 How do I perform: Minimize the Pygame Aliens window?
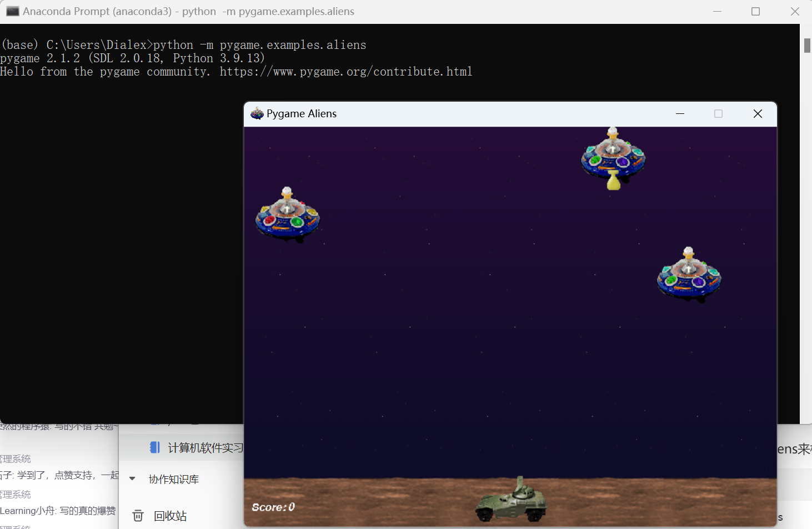coord(680,113)
